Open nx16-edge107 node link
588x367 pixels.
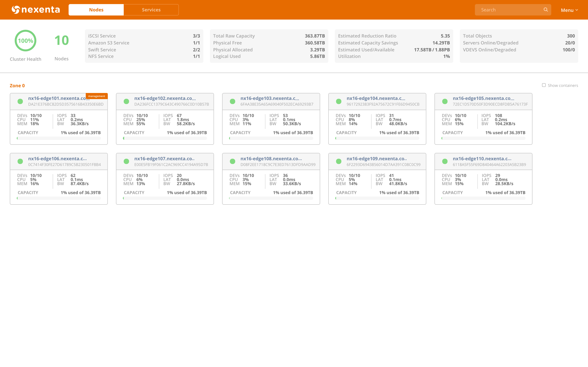coord(164,158)
